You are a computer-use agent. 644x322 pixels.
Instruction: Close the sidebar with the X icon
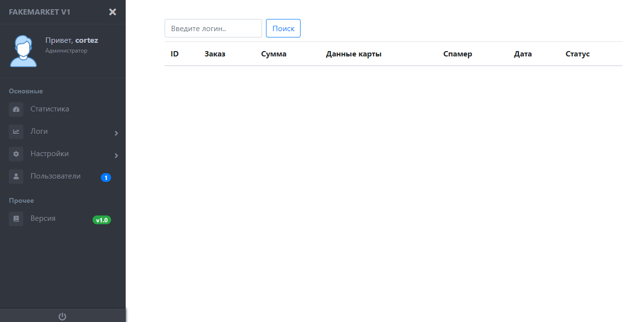tap(113, 12)
